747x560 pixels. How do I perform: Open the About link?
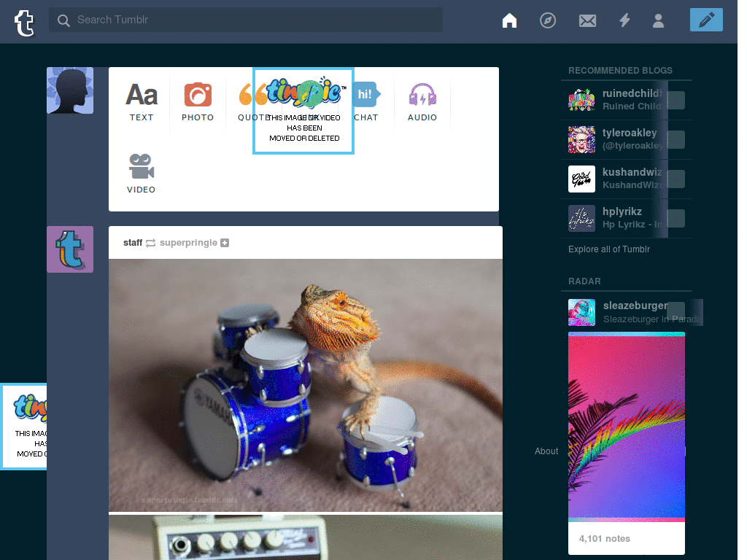tap(546, 451)
